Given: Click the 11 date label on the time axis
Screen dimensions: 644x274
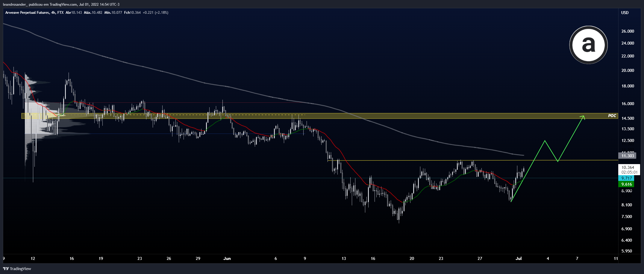Looking at the screenshot, I should coord(616,258).
